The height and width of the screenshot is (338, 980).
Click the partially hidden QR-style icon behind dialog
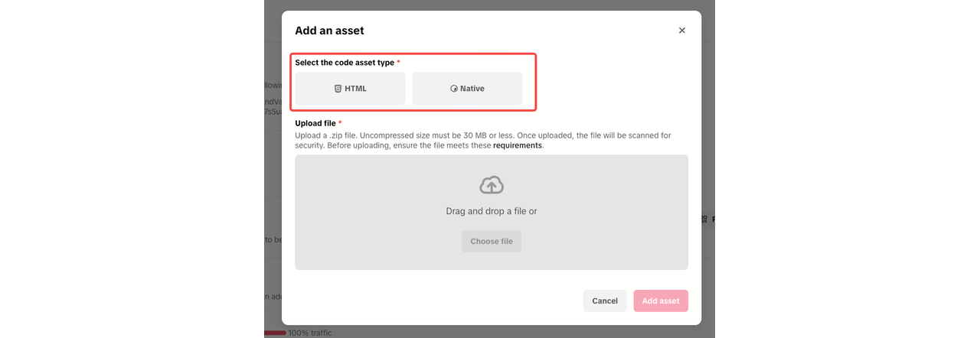coord(704,219)
